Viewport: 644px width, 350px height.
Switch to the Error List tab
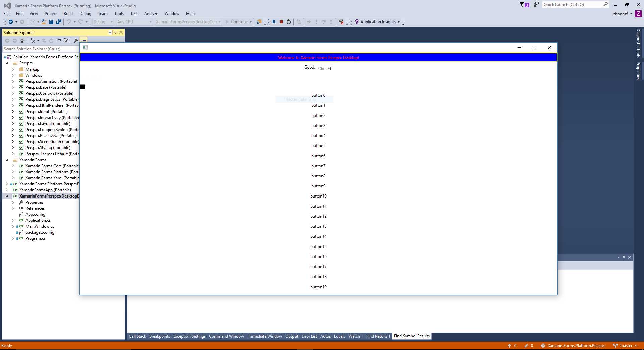click(x=309, y=336)
